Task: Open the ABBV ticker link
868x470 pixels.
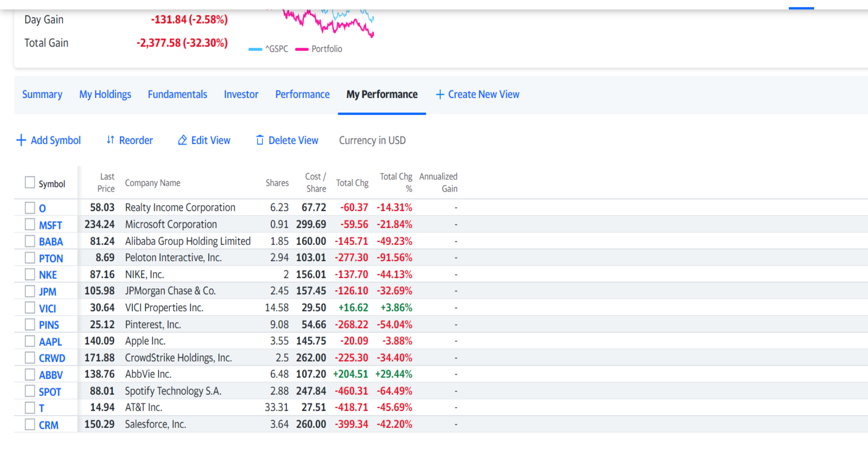Action: point(51,375)
